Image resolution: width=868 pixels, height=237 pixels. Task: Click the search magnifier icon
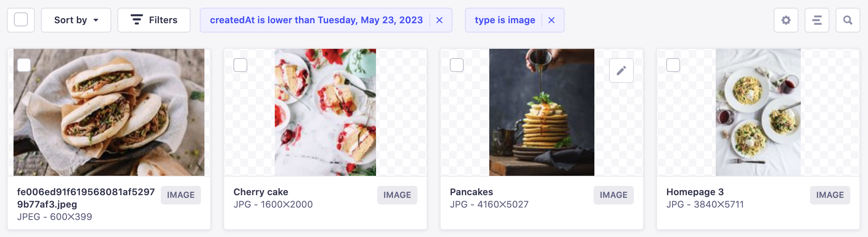pos(848,20)
